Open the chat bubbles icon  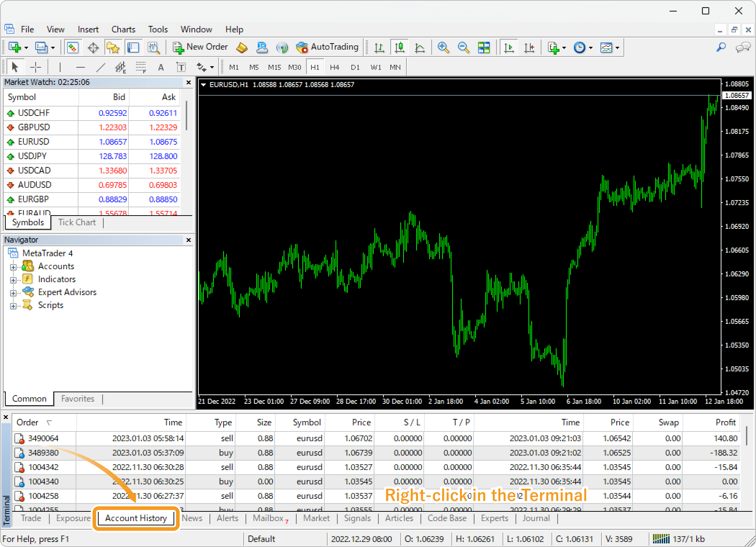(743, 47)
